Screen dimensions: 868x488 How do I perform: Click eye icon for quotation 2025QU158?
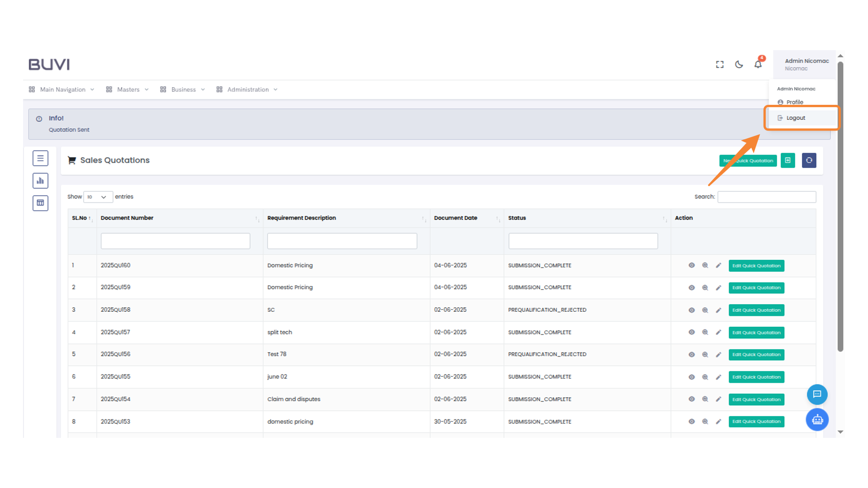691,310
